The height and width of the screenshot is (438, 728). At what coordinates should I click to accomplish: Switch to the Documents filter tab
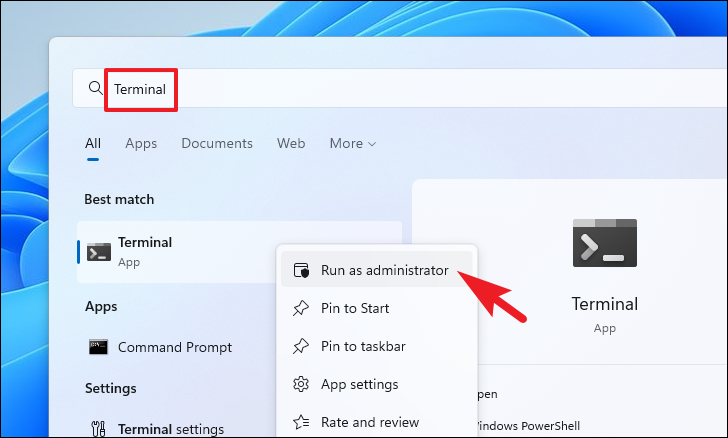[217, 144]
